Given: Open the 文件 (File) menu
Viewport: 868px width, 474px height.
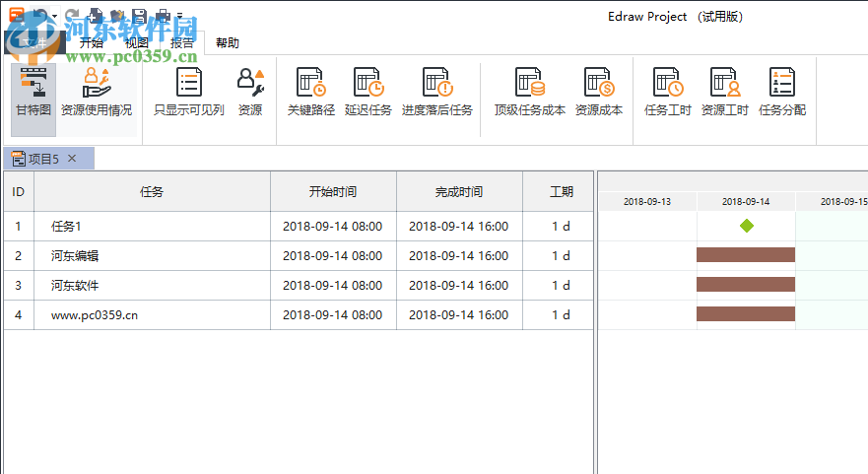Looking at the screenshot, I should pyautogui.click(x=34, y=42).
